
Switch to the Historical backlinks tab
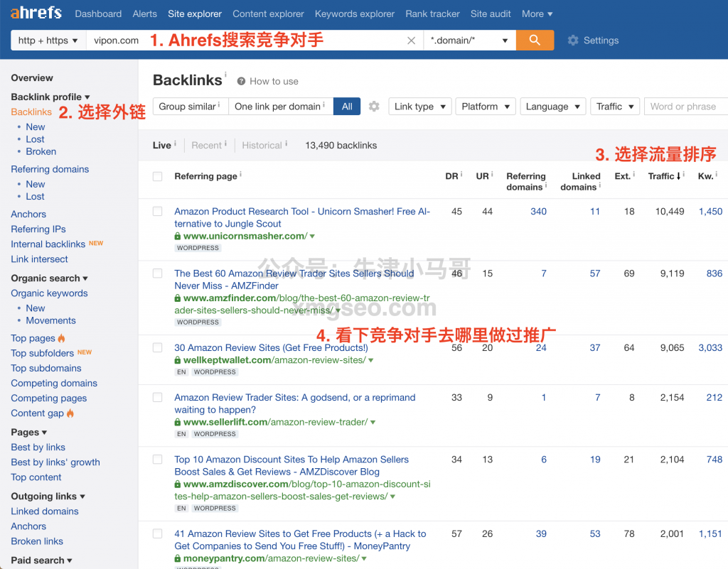coord(262,145)
